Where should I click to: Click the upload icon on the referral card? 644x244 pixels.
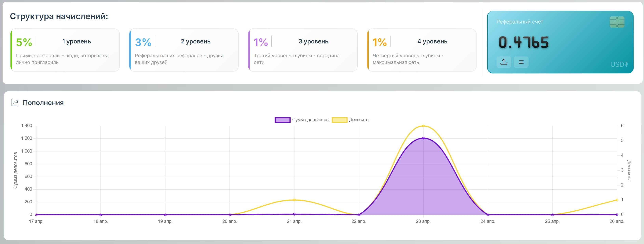[x=503, y=62]
